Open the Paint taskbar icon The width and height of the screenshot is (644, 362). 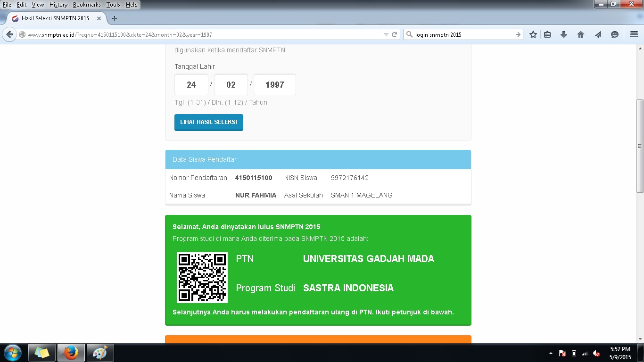(100, 353)
